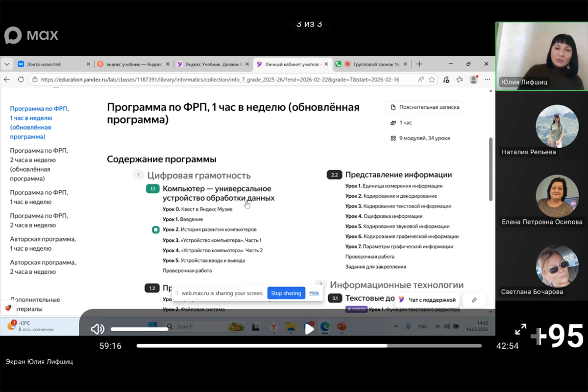Open Microsoft Edge from the taskbar
This screenshot has width=588, height=392.
(x=325, y=327)
